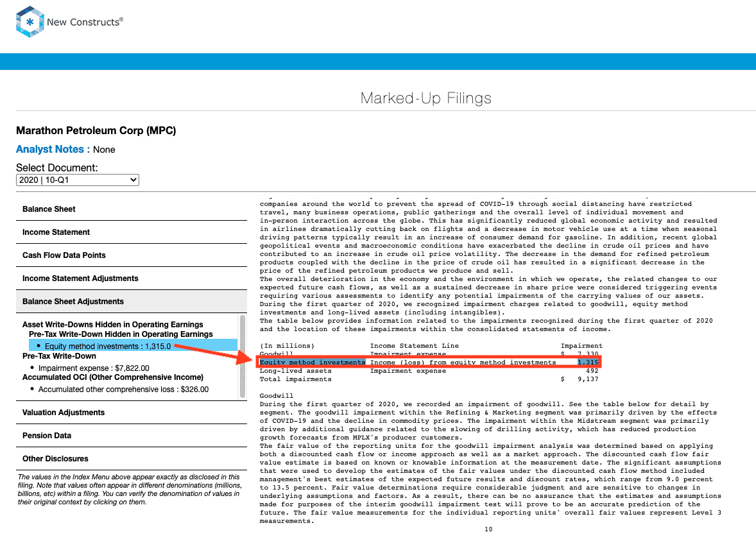Click the Pre-Tax Write-Down heading

pos(59,355)
